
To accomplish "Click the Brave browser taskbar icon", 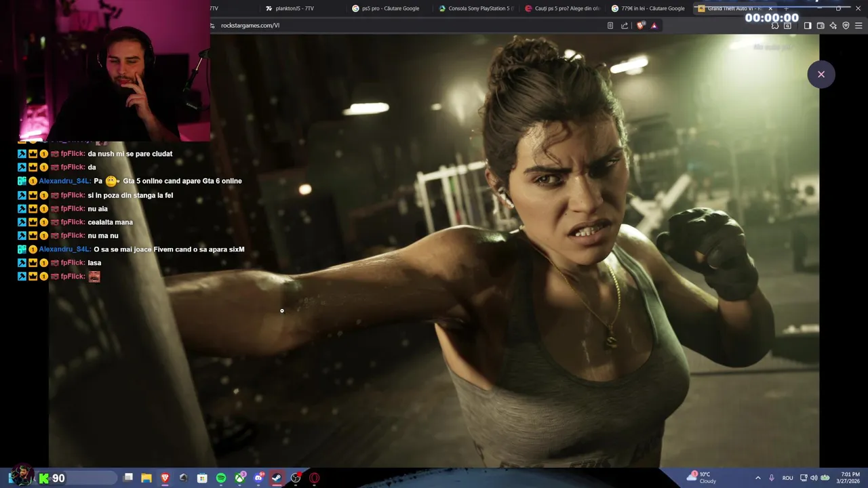I will pos(165,478).
